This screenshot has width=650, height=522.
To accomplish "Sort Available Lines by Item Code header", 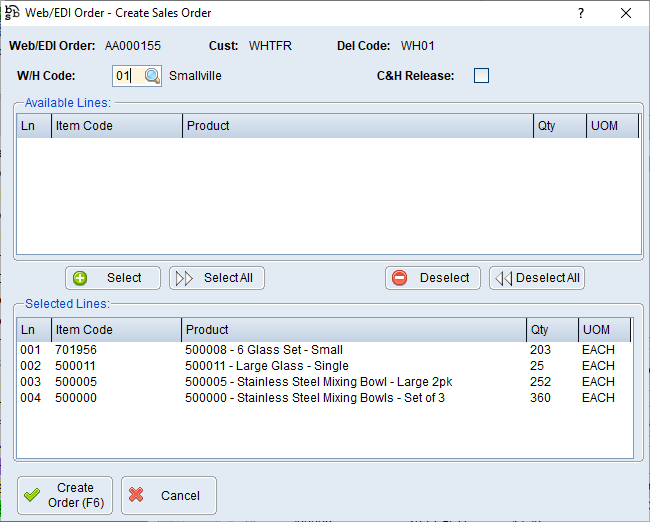I will pyautogui.click(x=115, y=126).
